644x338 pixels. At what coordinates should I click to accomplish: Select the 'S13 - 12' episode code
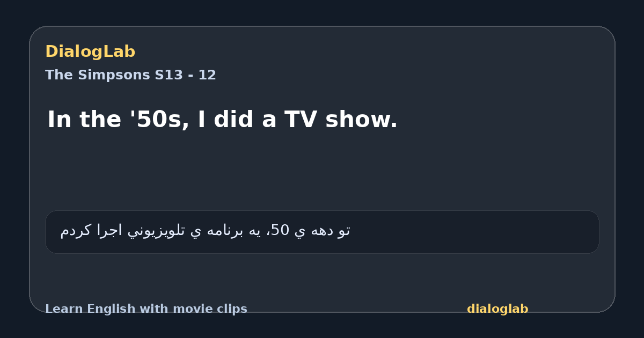[186, 75]
